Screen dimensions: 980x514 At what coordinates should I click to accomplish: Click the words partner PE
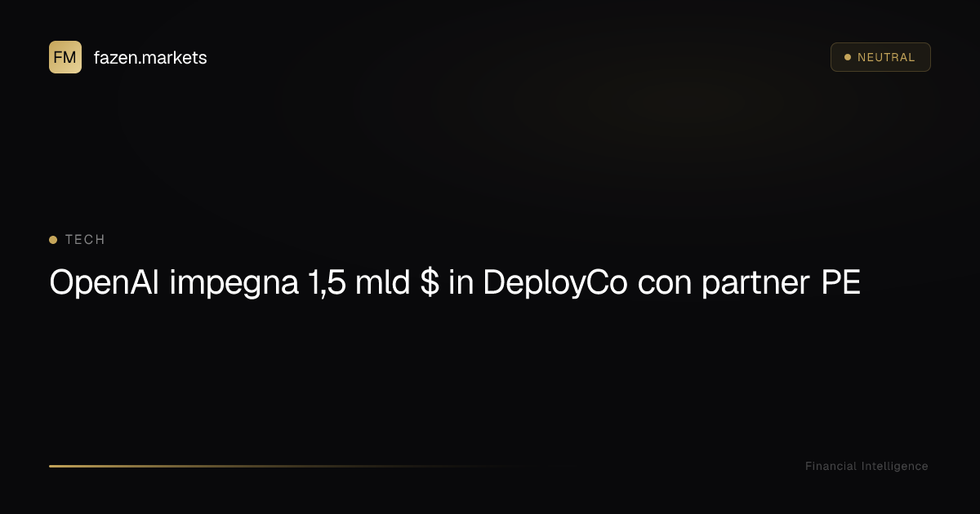click(782, 283)
